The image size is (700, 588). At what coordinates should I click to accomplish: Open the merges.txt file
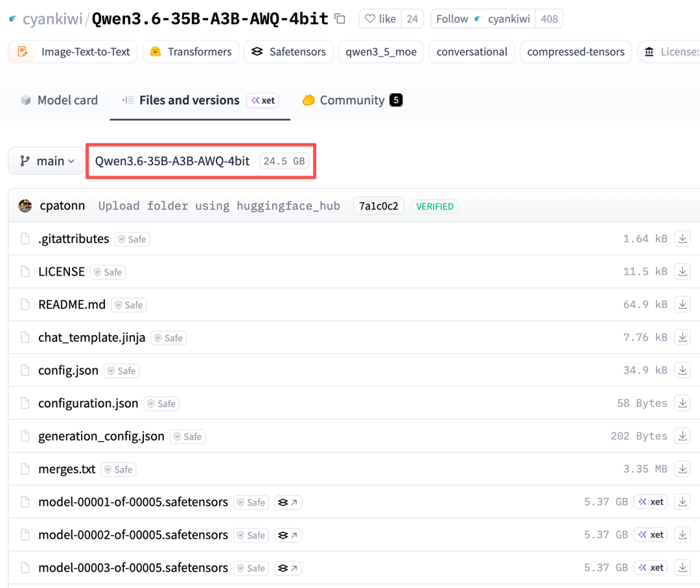[x=67, y=469]
